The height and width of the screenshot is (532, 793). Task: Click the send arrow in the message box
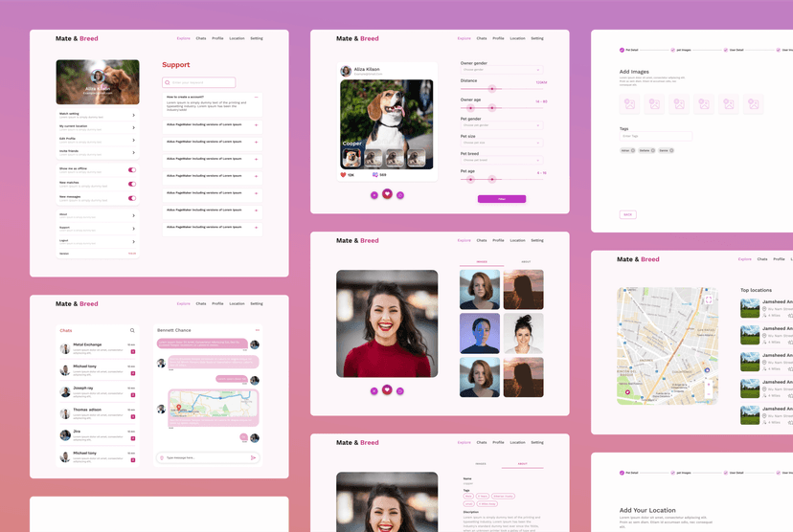(x=253, y=457)
